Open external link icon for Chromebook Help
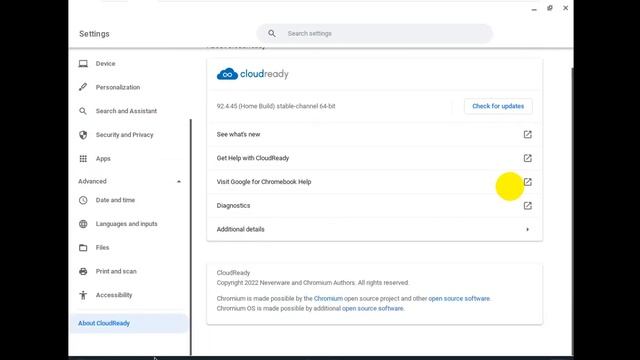 (528, 182)
